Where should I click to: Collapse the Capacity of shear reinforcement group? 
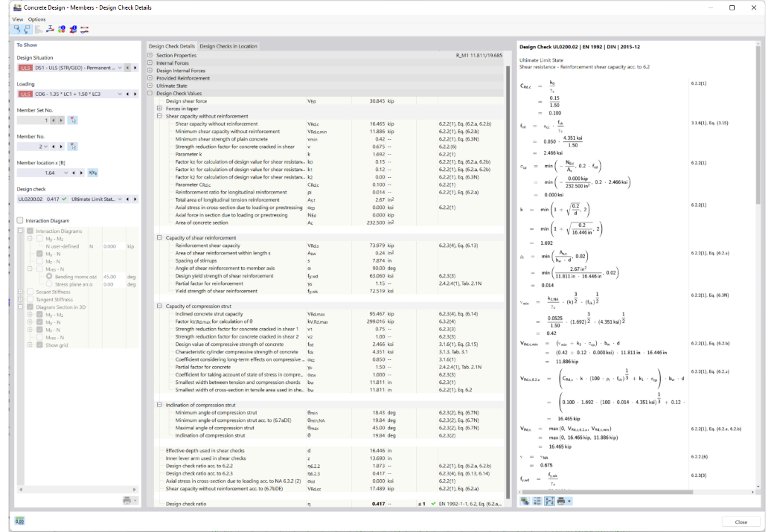[x=159, y=237]
